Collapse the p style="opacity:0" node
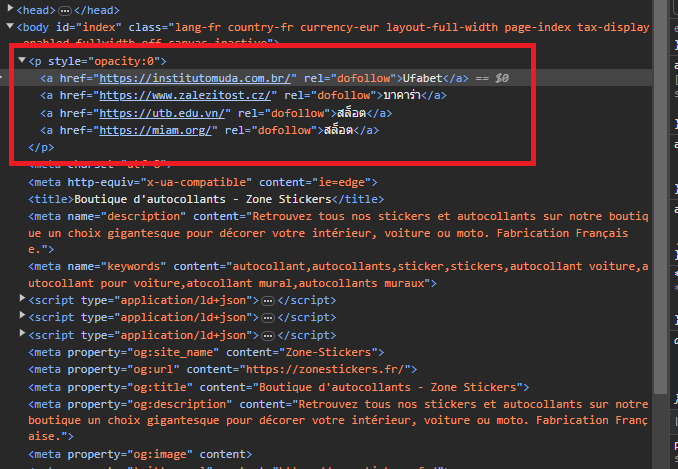 tap(22, 60)
